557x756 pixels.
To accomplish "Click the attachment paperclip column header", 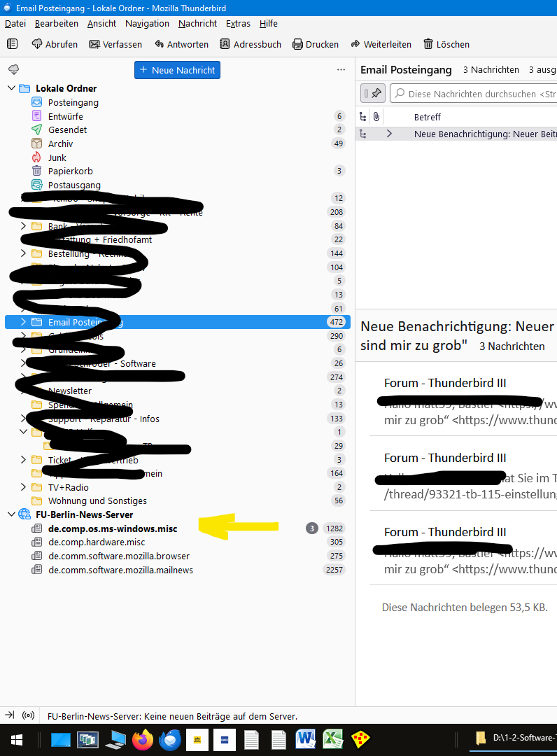I will click(376, 117).
